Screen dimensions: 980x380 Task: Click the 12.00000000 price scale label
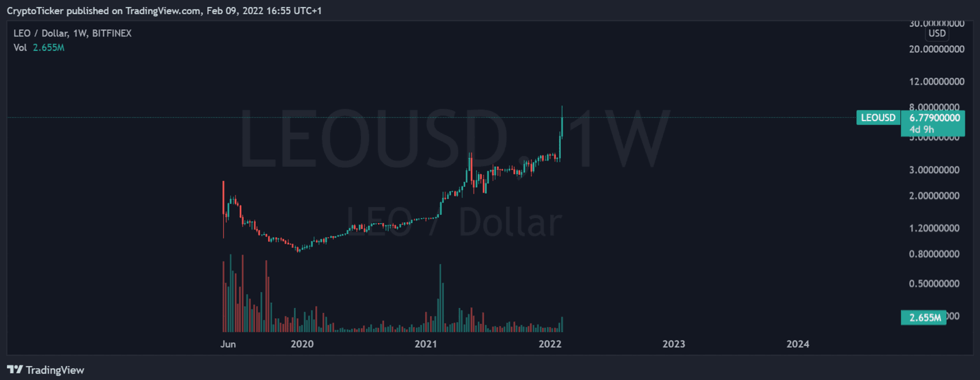coord(935,82)
